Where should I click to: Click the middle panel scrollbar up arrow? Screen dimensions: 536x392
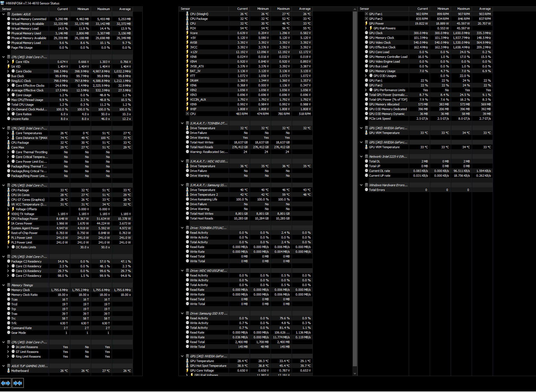(x=355, y=9)
